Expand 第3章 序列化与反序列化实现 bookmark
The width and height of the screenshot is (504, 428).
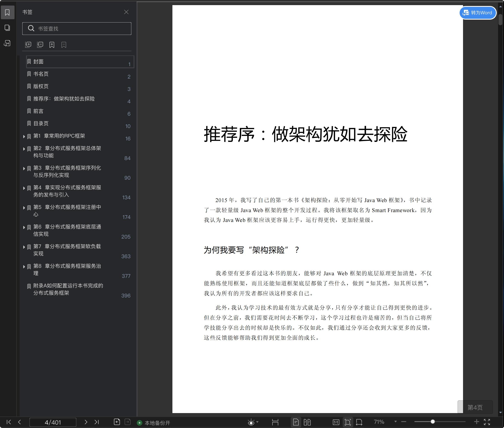(24, 169)
